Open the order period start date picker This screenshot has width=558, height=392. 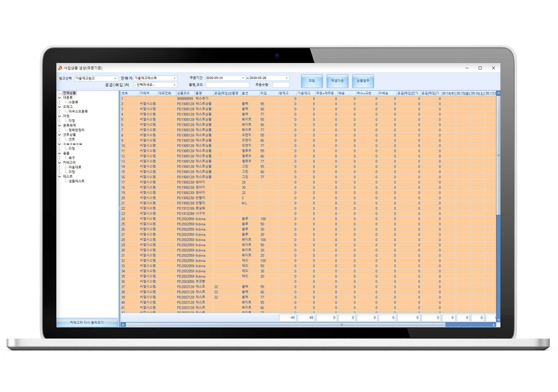243,78
